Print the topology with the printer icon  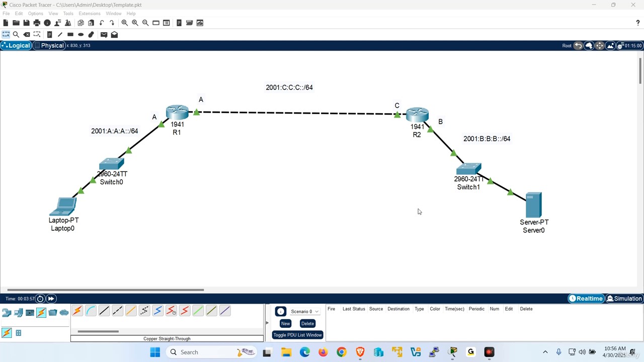tap(37, 23)
